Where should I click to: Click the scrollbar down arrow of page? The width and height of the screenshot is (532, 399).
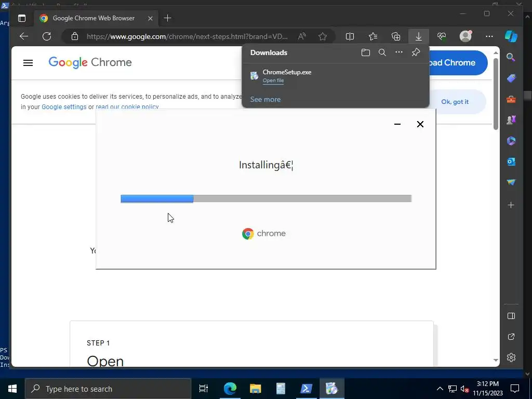496,360
